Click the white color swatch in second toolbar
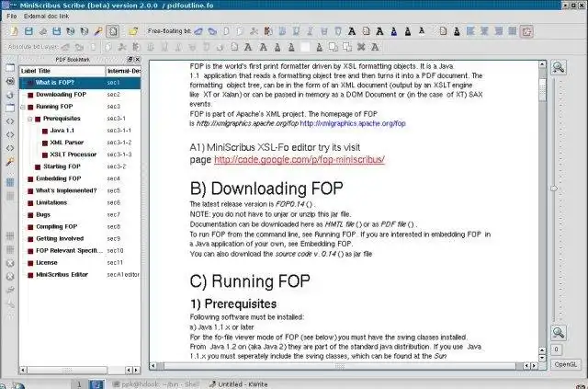588x389 pixels. pyautogui.click(x=305, y=47)
